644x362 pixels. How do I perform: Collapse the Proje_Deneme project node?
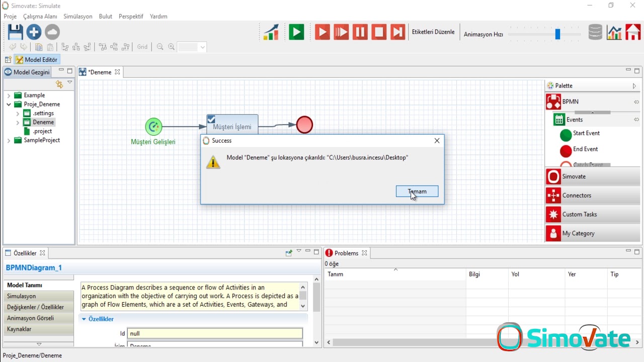click(9, 105)
